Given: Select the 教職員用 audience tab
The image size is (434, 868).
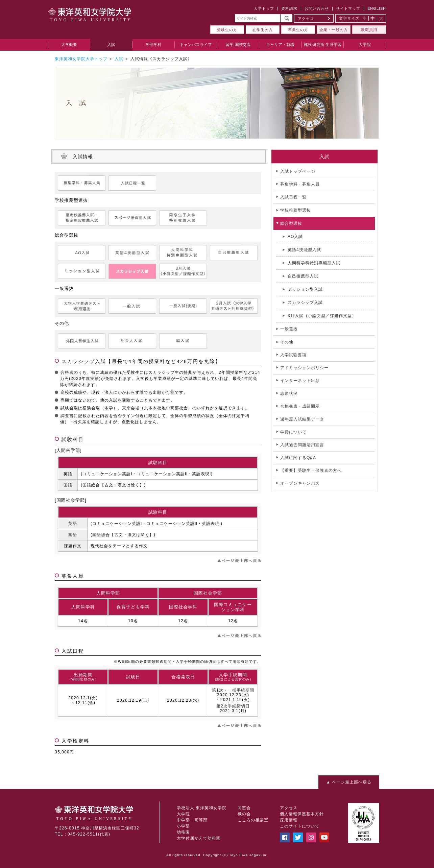Looking at the screenshot, I should click(369, 30).
